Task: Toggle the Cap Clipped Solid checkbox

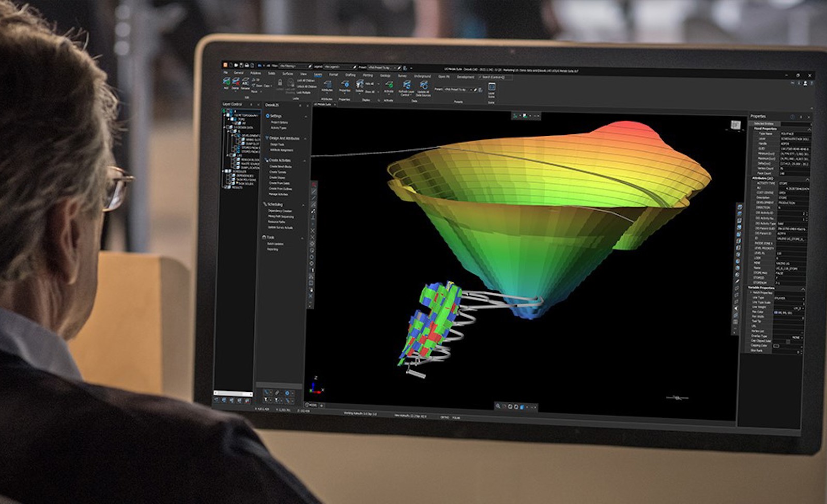Action: [788, 341]
